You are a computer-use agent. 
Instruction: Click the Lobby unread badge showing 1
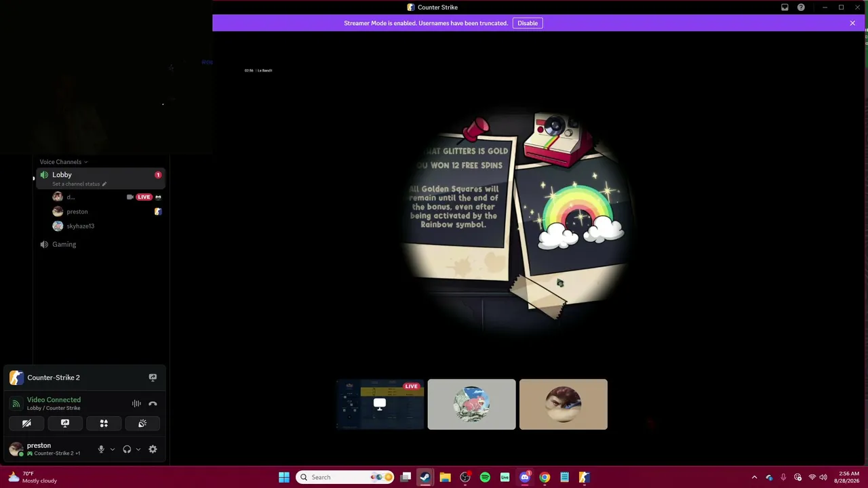click(158, 175)
